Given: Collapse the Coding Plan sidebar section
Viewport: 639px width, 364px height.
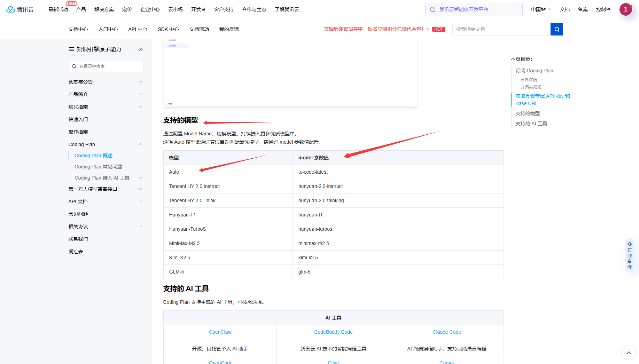Looking at the screenshot, I should click(141, 144).
